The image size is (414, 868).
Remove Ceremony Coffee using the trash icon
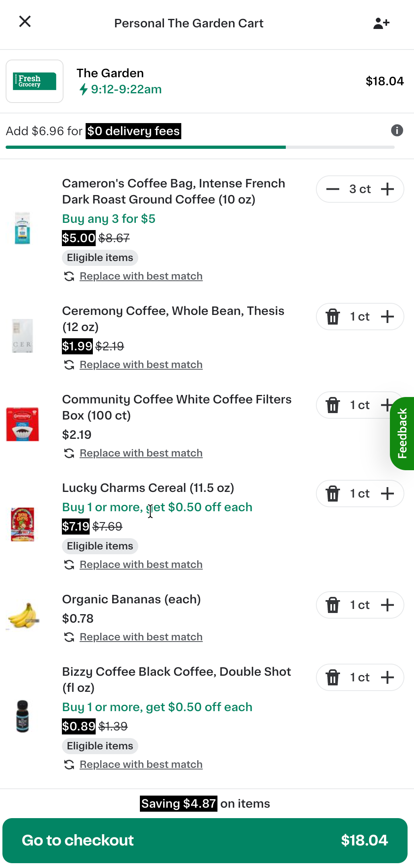(x=332, y=317)
